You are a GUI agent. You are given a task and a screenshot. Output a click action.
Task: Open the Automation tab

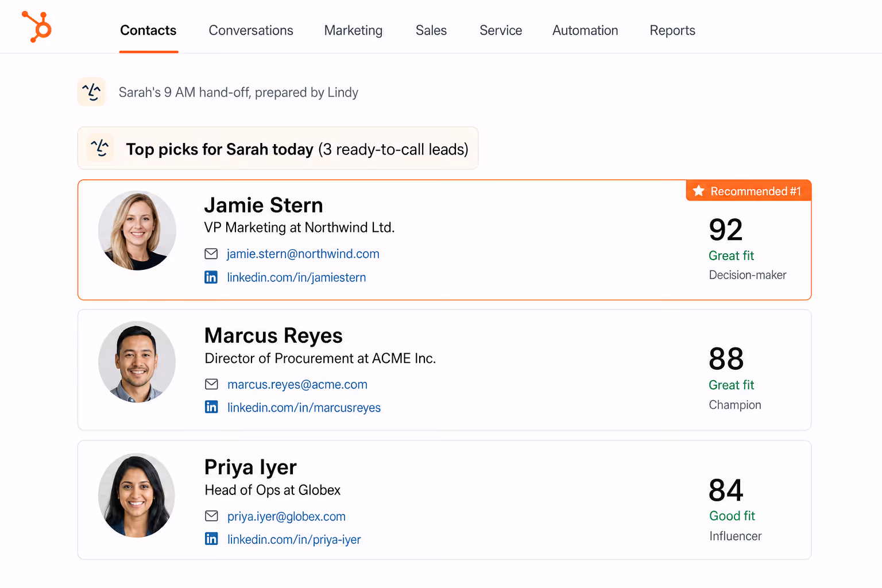[585, 30]
